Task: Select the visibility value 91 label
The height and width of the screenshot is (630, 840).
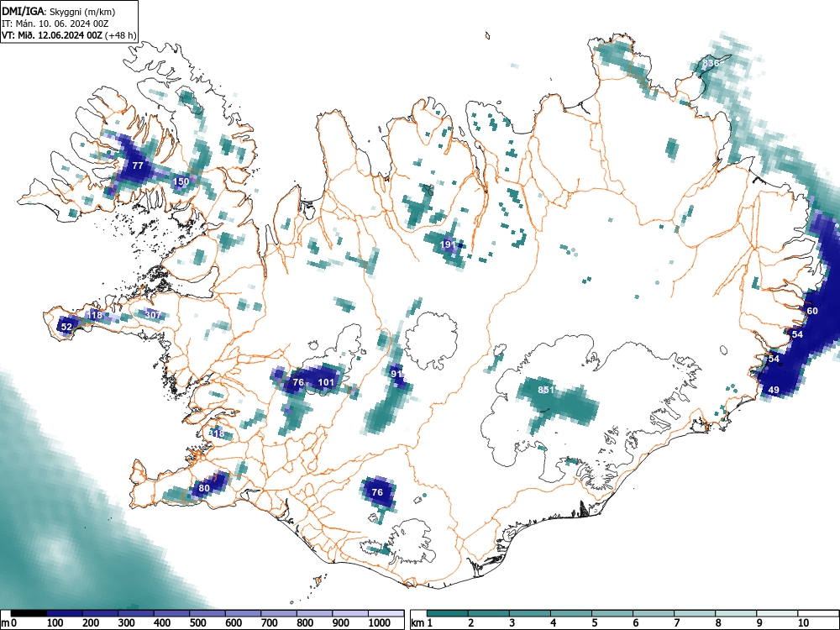Action: tap(396, 374)
